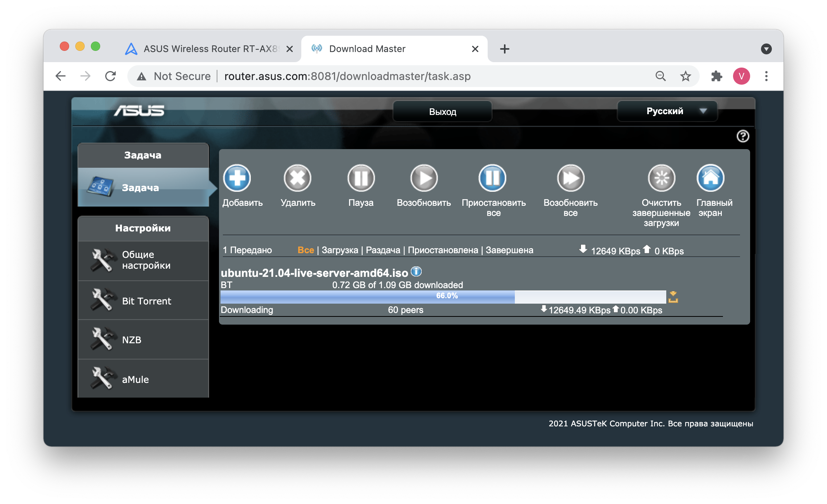Viewport: 827px width, 504px height.
Task: Click the '12649 KBps' total download speed
Action: click(615, 251)
